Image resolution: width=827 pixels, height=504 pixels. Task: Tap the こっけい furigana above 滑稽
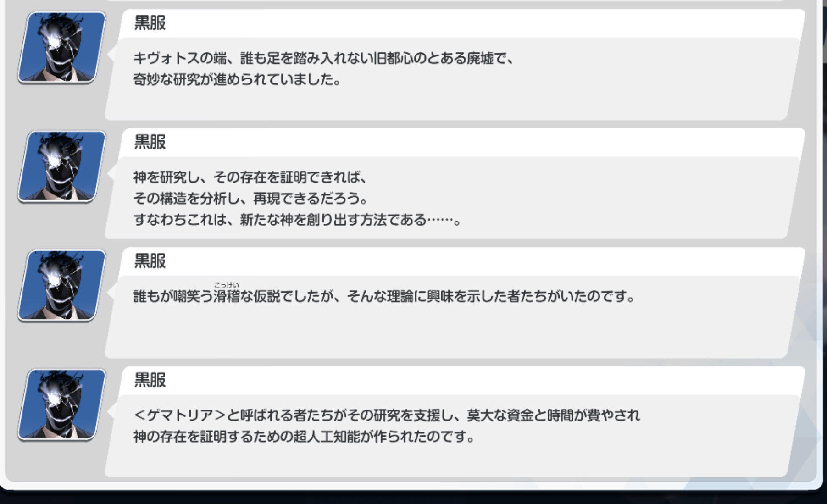pos(227,285)
